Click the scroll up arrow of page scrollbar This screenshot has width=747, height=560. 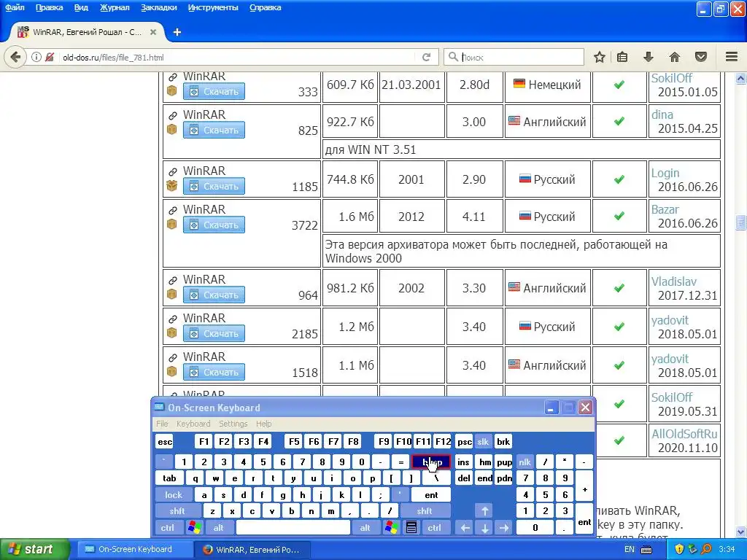[740, 79]
